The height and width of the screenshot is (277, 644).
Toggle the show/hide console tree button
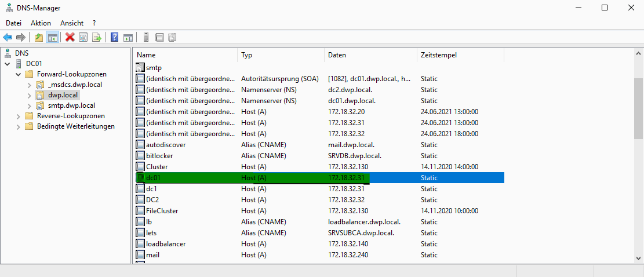[x=53, y=38]
